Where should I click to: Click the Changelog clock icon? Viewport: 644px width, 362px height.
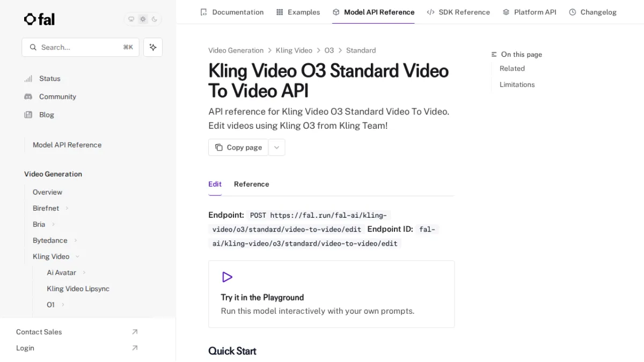[573, 12]
